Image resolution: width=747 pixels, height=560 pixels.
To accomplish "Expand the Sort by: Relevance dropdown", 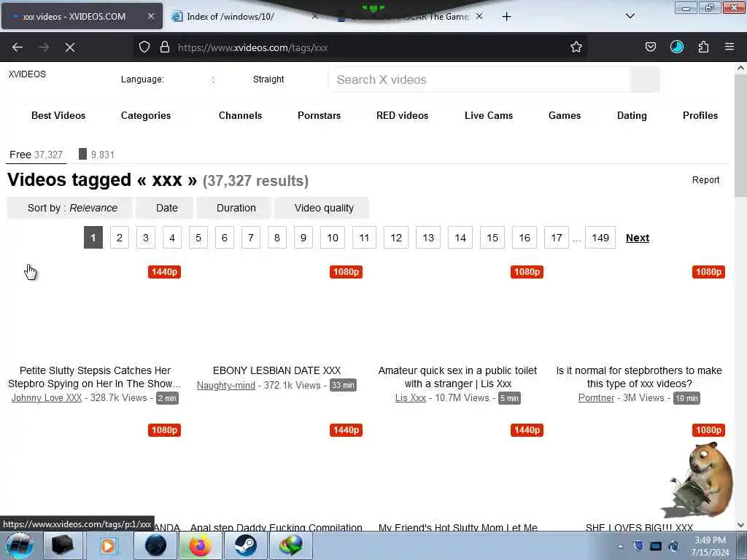I will (x=69, y=208).
